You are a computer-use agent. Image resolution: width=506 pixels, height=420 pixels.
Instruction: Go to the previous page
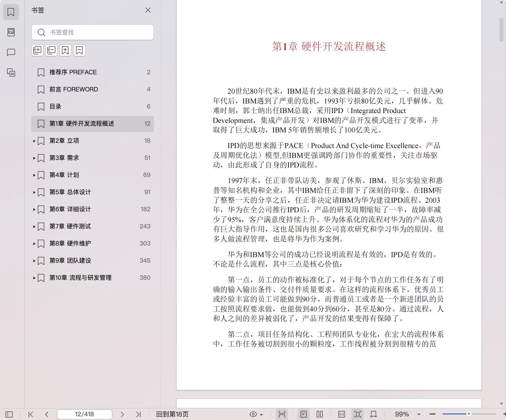pos(47,414)
